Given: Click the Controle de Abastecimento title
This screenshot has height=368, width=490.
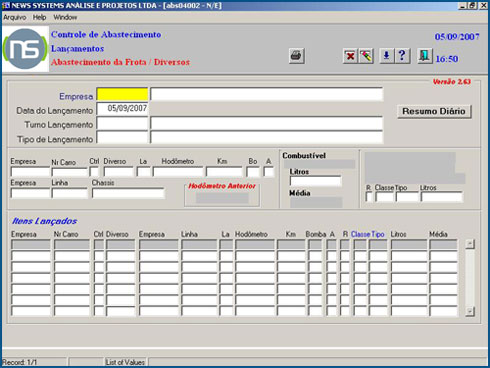Looking at the screenshot, I should tap(106, 34).
